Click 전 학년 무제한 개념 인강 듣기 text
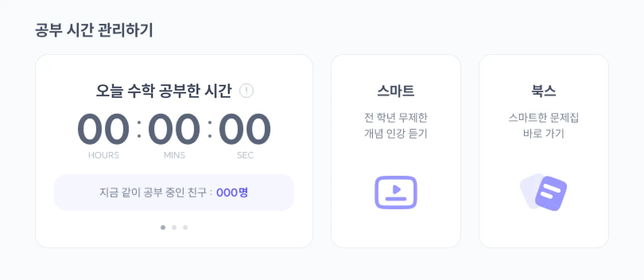The image size is (644, 280). tap(396, 125)
